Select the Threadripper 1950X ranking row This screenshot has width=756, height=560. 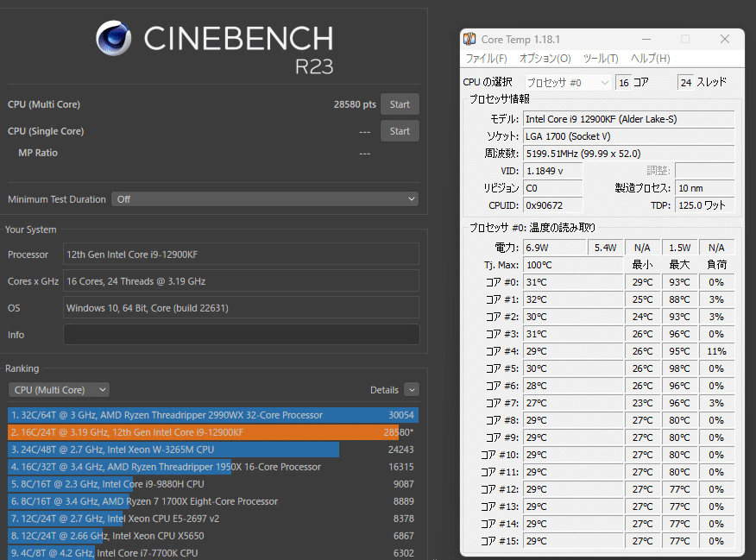click(x=213, y=467)
